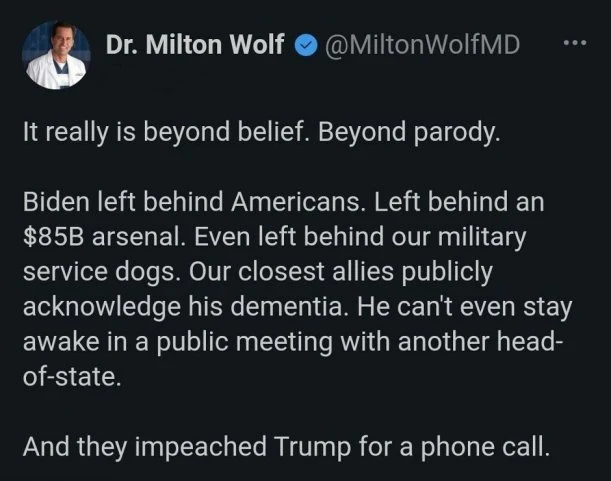This screenshot has width=611, height=481.
Task: Click the phrase 'acknowledge his dementia.'
Action: [x=185, y=308]
